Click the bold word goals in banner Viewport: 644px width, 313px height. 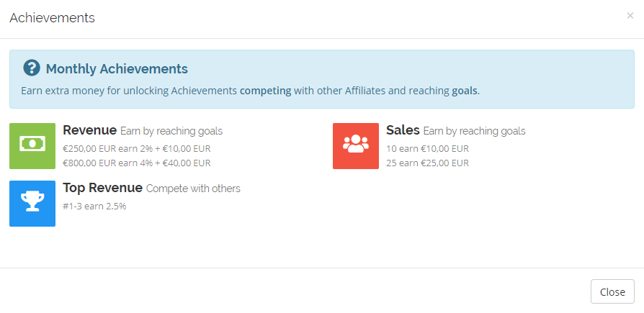click(465, 91)
